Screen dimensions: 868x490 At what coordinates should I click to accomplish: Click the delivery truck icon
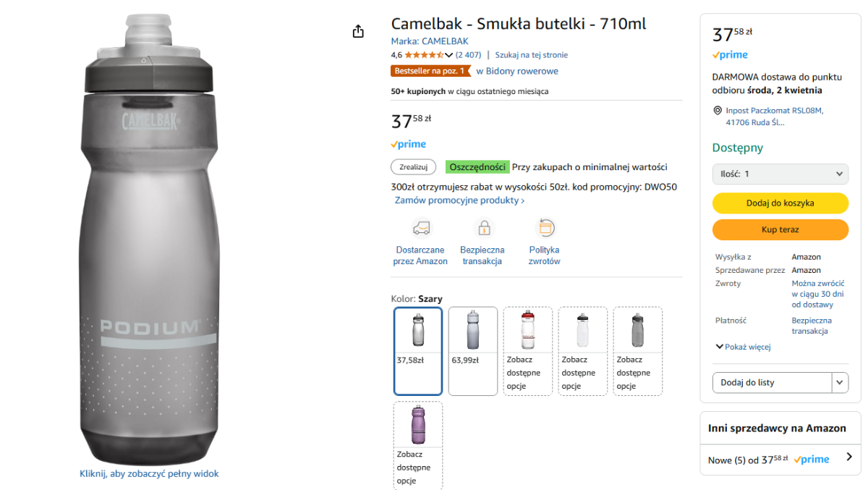tap(420, 228)
